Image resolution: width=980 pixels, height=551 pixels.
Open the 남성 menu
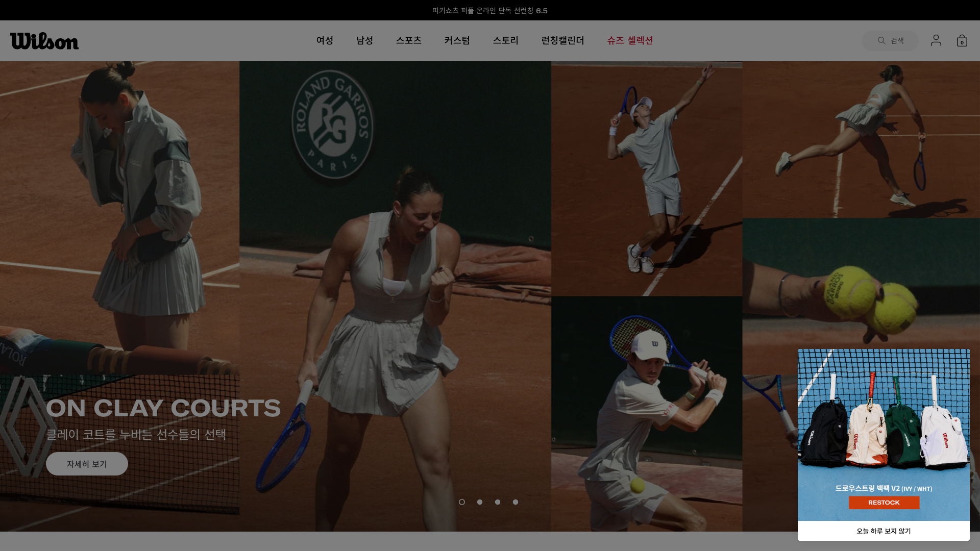[364, 40]
